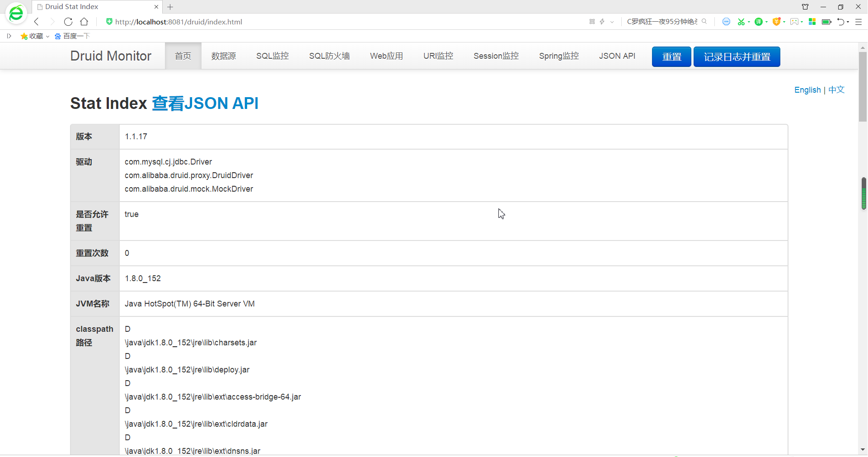Click com.alibaba.druid.mock.MockDriver text

pyautogui.click(x=189, y=189)
